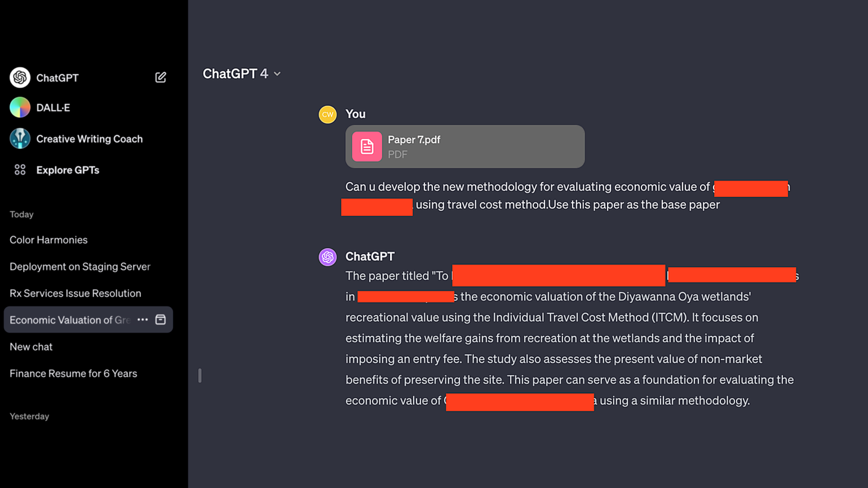This screenshot has width=868, height=488.
Task: Click the ChatGPT assistant avatar icon
Action: tap(327, 256)
